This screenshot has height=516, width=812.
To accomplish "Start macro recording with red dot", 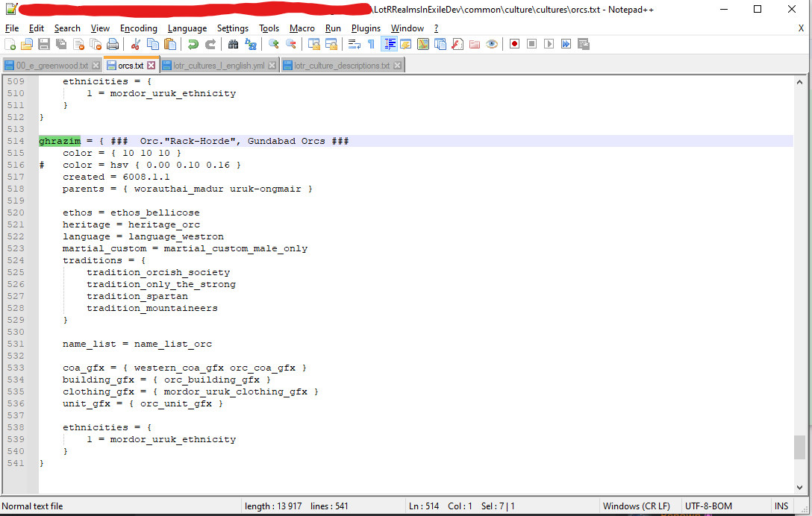I will [514, 45].
